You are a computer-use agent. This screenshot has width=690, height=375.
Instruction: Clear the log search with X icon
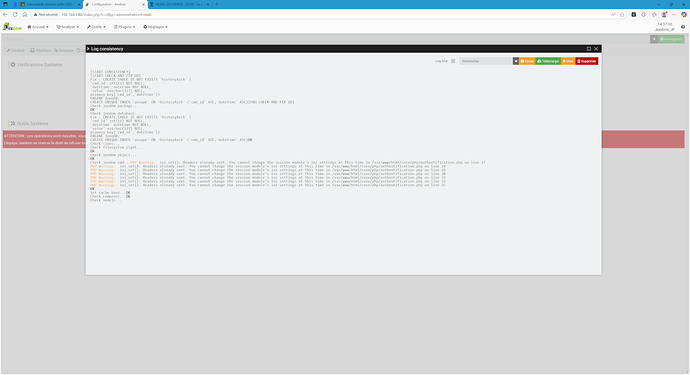click(x=516, y=61)
